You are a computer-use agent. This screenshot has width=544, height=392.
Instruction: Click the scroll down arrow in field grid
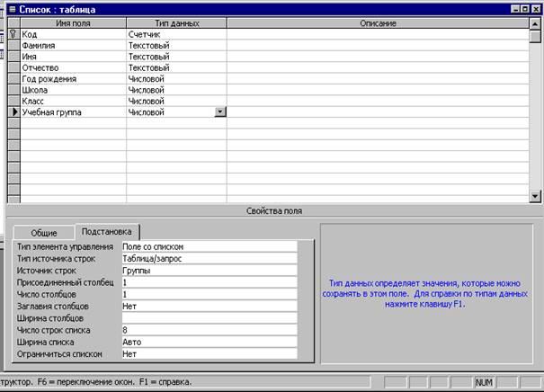coord(536,196)
